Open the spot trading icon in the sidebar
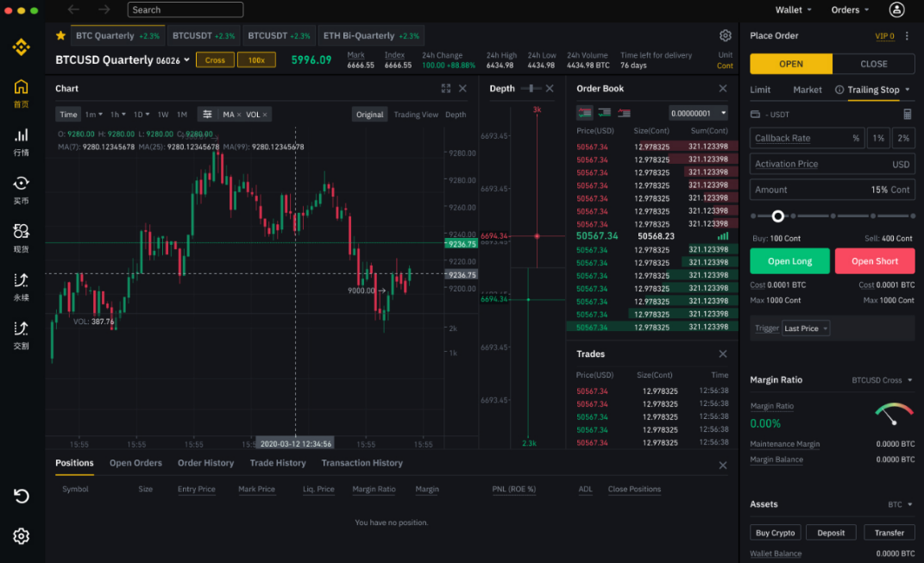The height and width of the screenshot is (563, 924). coord(22,231)
